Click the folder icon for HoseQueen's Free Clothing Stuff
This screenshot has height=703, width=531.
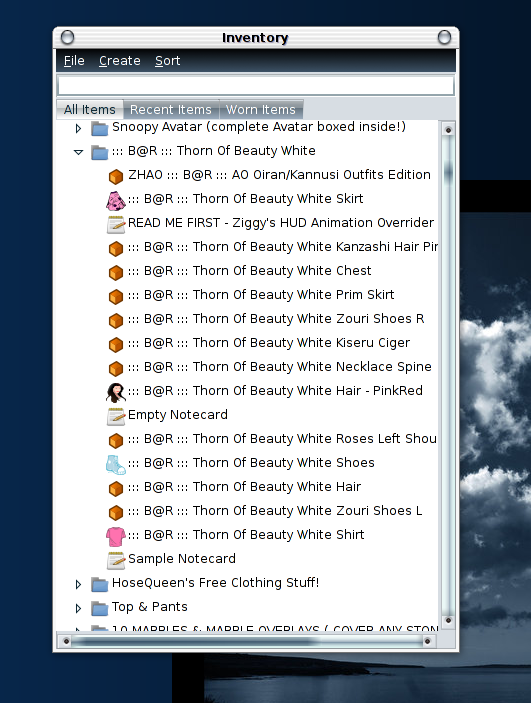click(x=100, y=584)
